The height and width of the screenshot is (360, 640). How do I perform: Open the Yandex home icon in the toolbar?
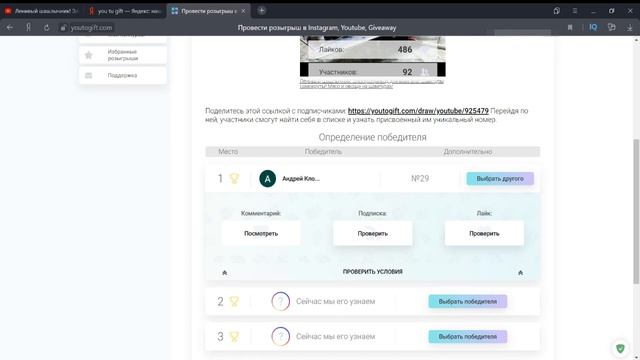(x=28, y=27)
